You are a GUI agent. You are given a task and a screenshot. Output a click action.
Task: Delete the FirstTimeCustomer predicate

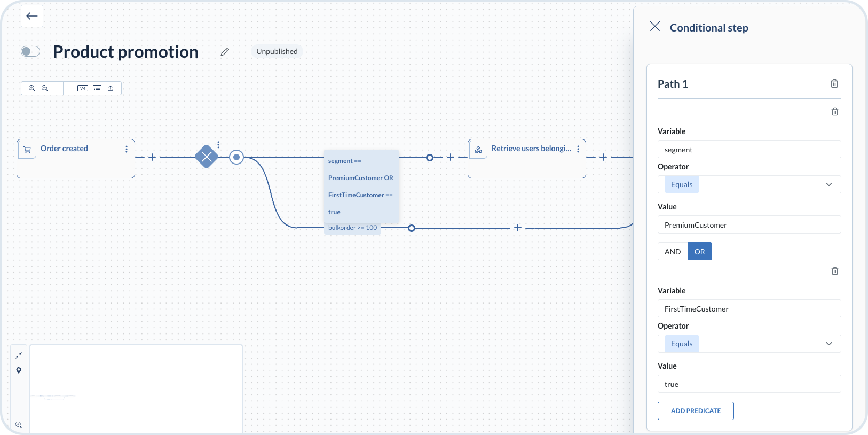click(834, 271)
